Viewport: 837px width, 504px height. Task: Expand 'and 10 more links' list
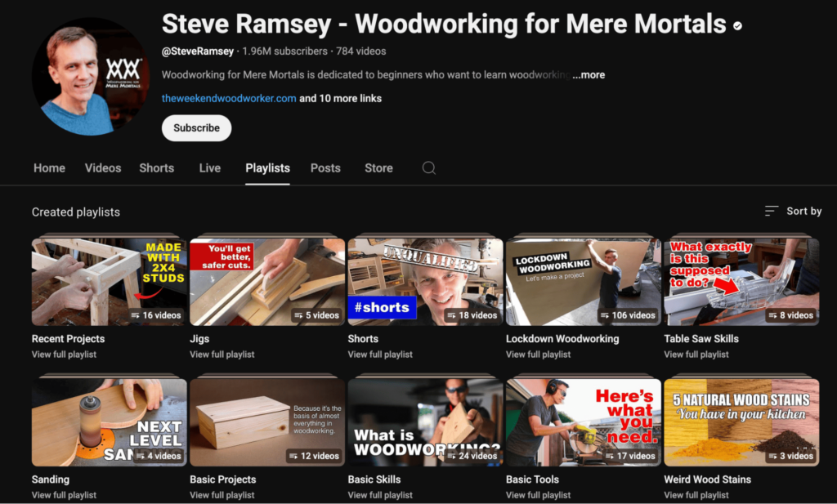click(340, 98)
